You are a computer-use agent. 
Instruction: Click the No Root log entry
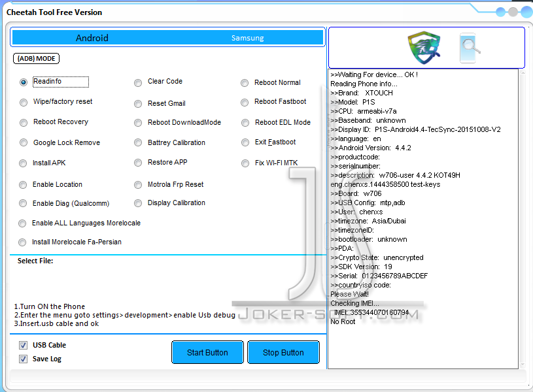(343, 321)
